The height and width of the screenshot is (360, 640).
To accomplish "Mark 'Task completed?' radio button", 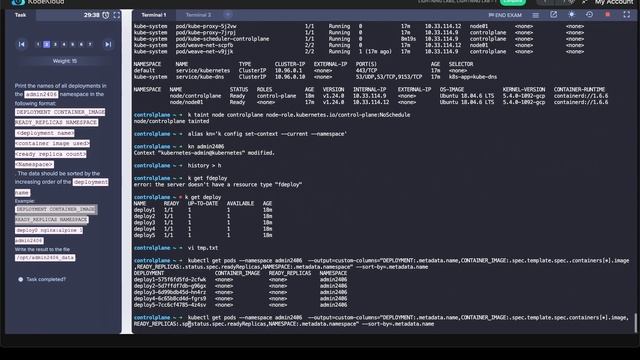I will 20,280.
